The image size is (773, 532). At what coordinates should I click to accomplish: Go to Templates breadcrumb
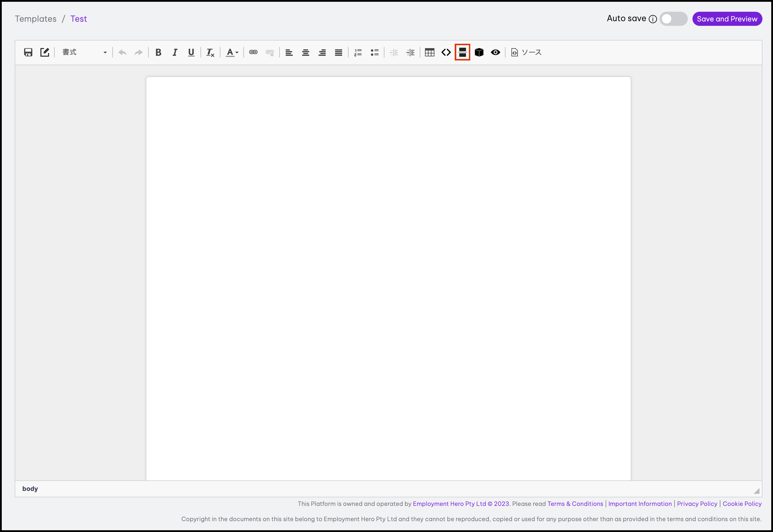tap(36, 19)
